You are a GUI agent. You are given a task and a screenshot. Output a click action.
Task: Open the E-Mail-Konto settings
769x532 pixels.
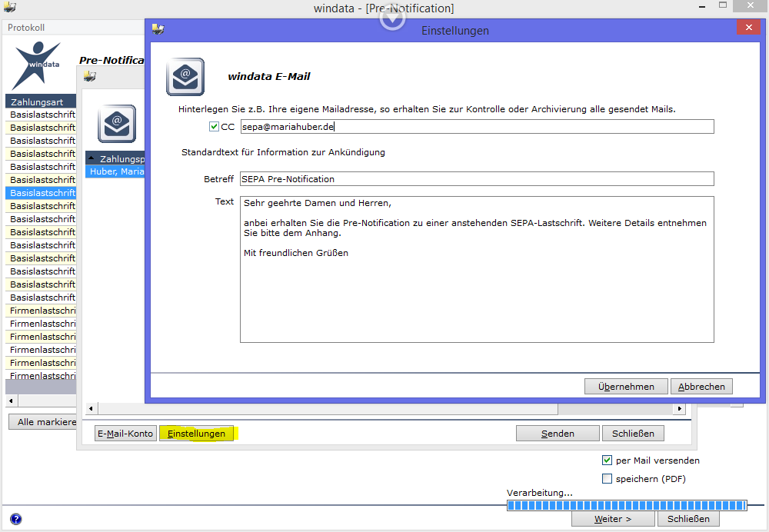coord(125,434)
